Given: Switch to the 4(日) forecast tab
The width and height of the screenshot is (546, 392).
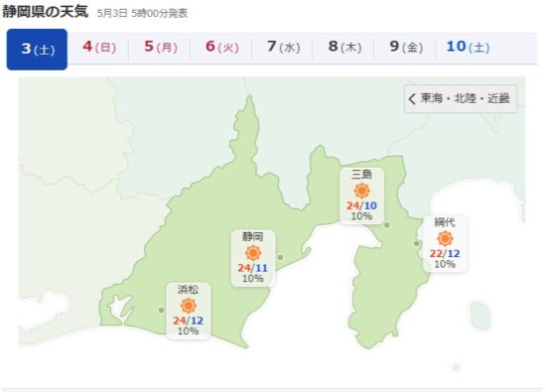Looking at the screenshot, I should [x=99, y=47].
